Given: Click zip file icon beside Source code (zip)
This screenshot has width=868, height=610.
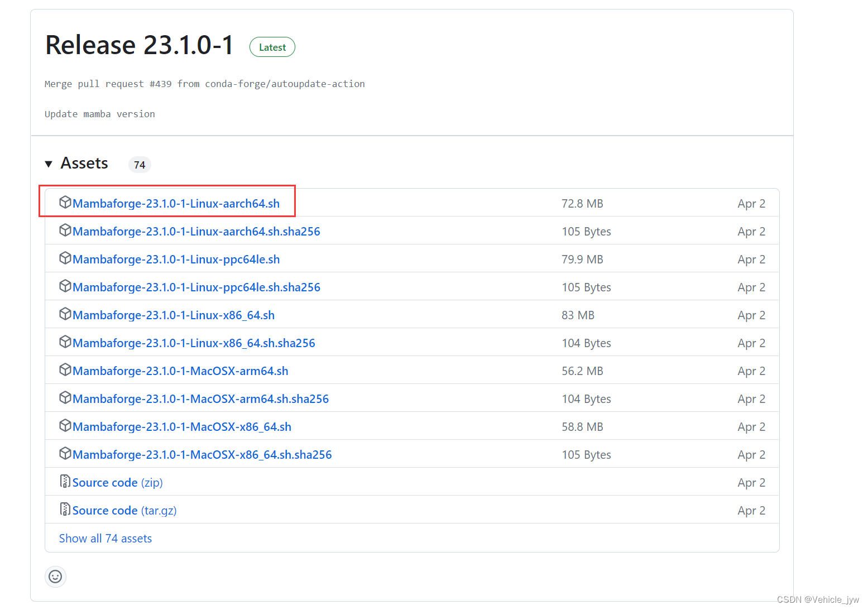Looking at the screenshot, I should pos(65,481).
